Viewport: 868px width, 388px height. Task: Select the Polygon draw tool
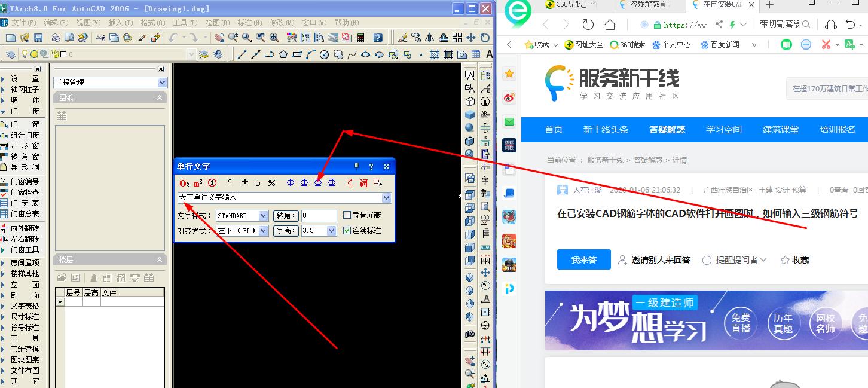[x=283, y=54]
